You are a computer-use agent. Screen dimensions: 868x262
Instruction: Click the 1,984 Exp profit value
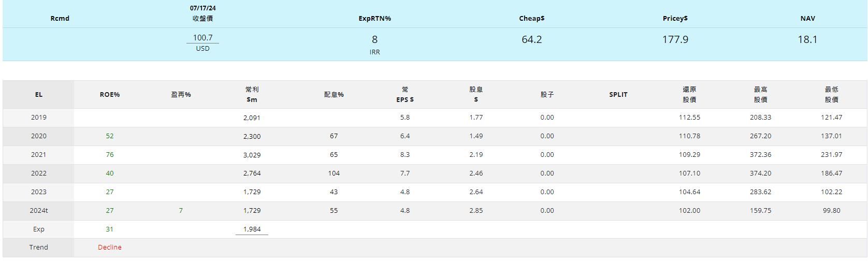coord(252,229)
